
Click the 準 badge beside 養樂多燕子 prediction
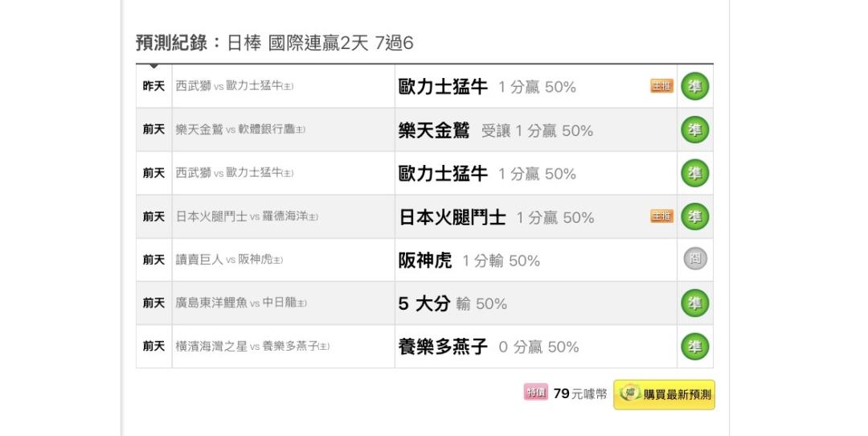pos(694,347)
